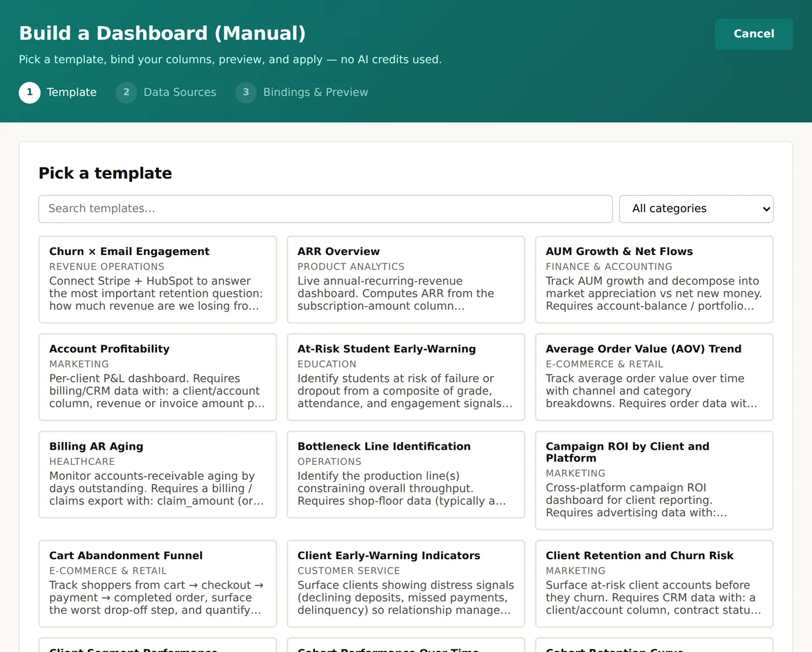Click the "PRODUCT ANALYTICS" category label
The image size is (812, 652).
coord(351,267)
